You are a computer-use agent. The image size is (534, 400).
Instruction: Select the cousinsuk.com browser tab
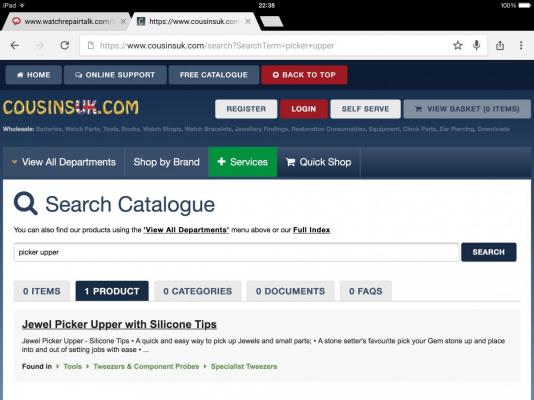[x=194, y=21]
